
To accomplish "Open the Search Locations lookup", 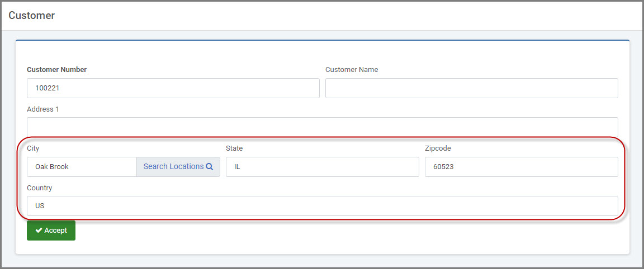I will tap(178, 167).
